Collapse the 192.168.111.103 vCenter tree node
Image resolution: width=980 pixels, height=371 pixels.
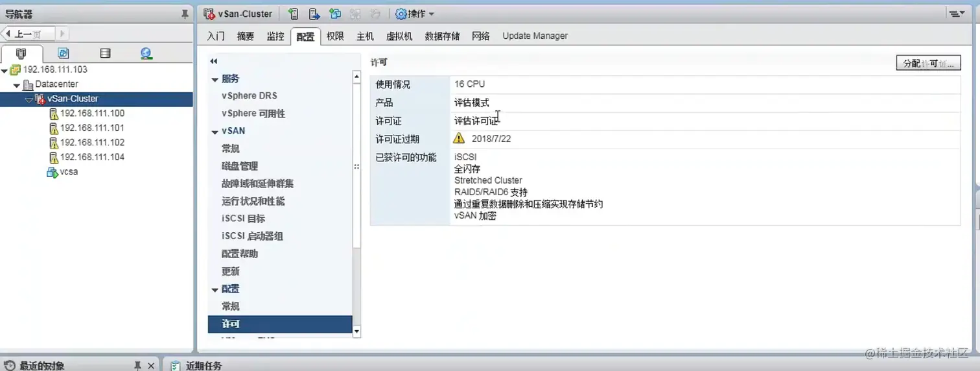5,70
